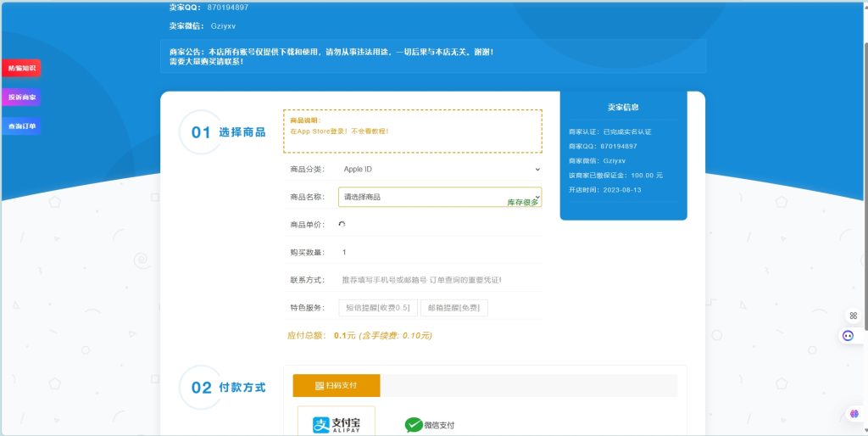Open the 查询订单 blue side button
This screenshot has height=436, width=868.
pyautogui.click(x=21, y=126)
